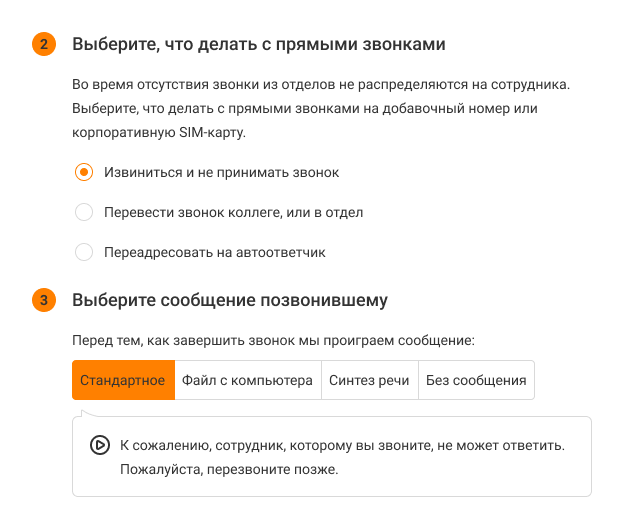
Task: Click the orange step 3 badge
Action: (x=44, y=300)
